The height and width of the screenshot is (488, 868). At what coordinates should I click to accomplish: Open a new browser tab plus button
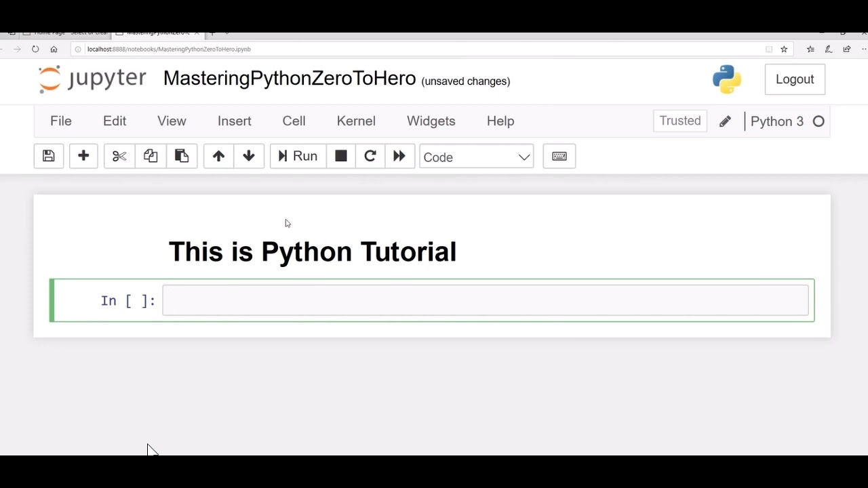pyautogui.click(x=212, y=33)
